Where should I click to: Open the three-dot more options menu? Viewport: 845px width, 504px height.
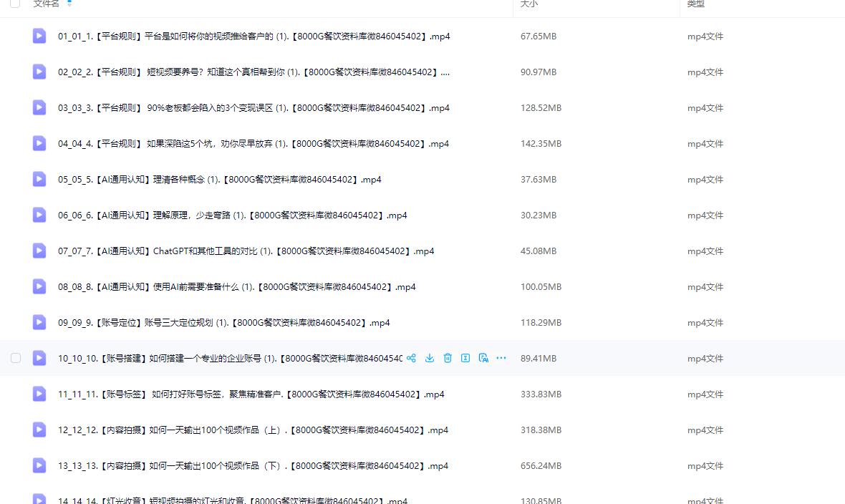pyautogui.click(x=501, y=358)
